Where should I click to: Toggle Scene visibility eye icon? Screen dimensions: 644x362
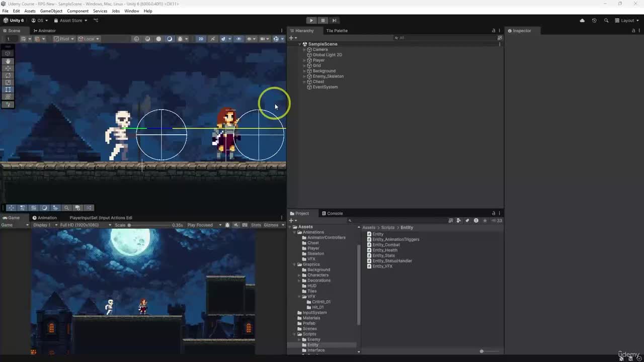238,39
